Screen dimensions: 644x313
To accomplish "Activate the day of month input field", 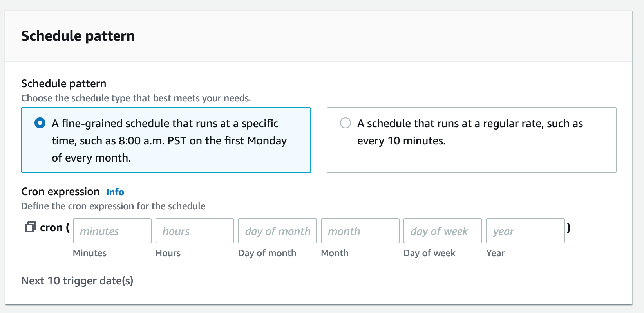I will coord(277,231).
